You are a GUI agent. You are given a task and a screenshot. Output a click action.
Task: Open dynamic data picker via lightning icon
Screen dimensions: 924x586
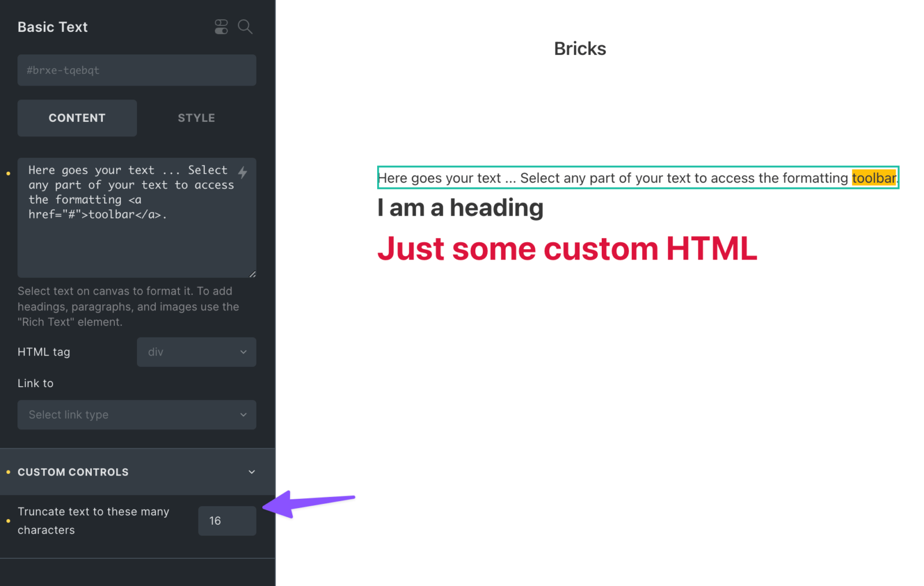[243, 172]
